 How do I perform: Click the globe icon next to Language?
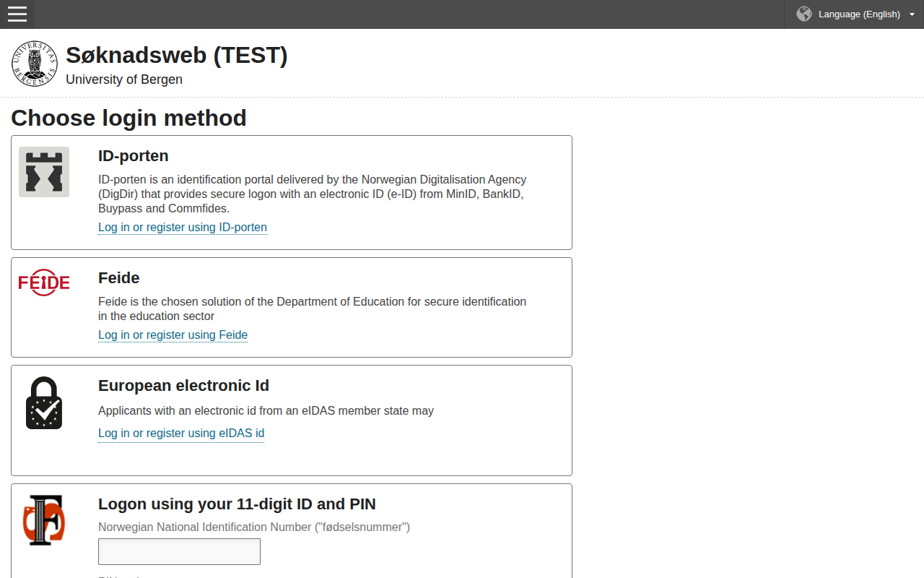803,14
